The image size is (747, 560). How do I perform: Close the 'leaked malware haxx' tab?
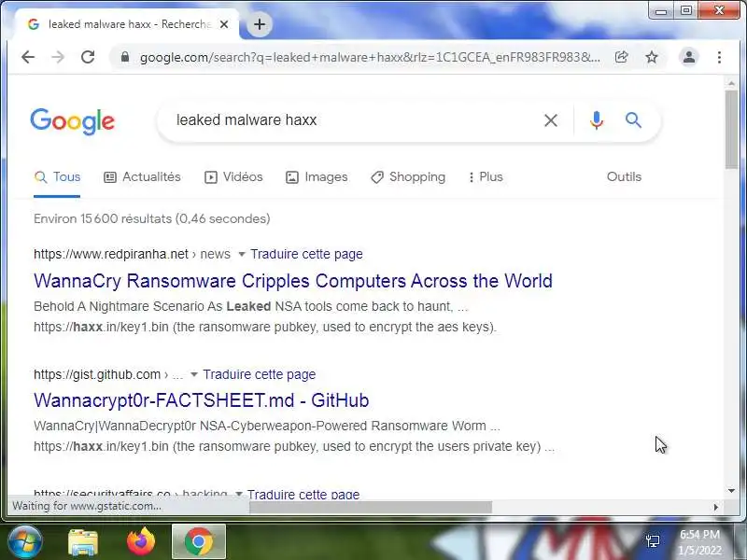point(224,24)
